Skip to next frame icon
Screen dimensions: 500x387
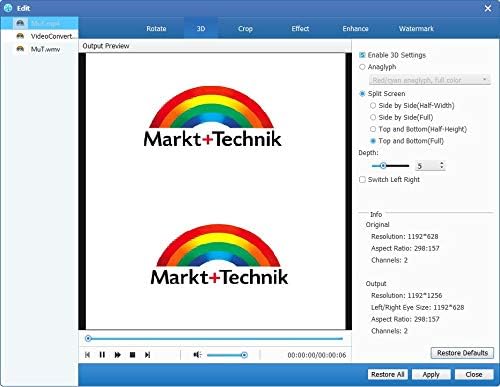147,355
